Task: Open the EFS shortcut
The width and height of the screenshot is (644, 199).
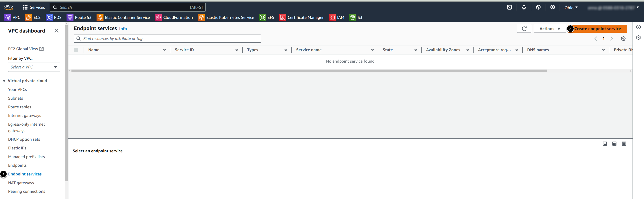Action: (267, 17)
